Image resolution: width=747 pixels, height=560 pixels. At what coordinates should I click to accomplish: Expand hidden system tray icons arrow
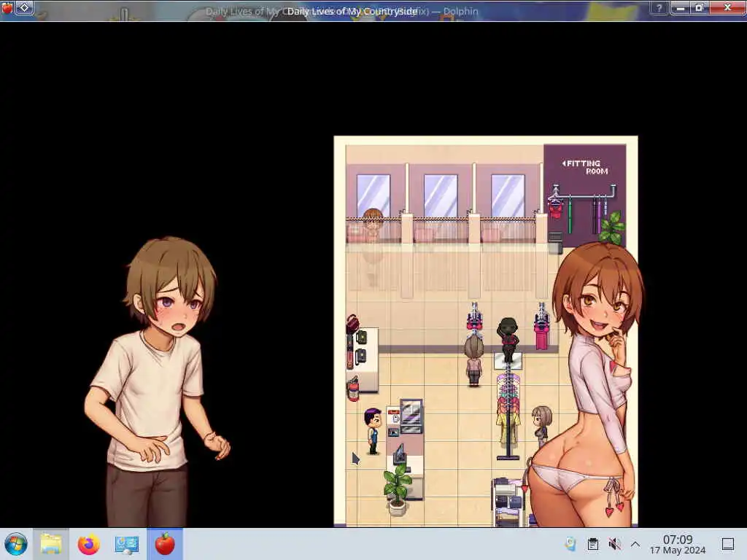point(635,544)
